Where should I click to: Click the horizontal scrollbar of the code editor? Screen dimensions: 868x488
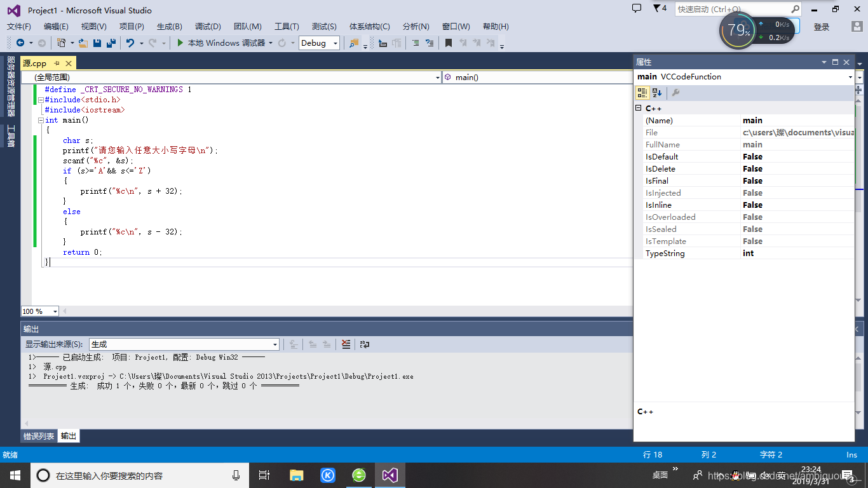pos(346,311)
